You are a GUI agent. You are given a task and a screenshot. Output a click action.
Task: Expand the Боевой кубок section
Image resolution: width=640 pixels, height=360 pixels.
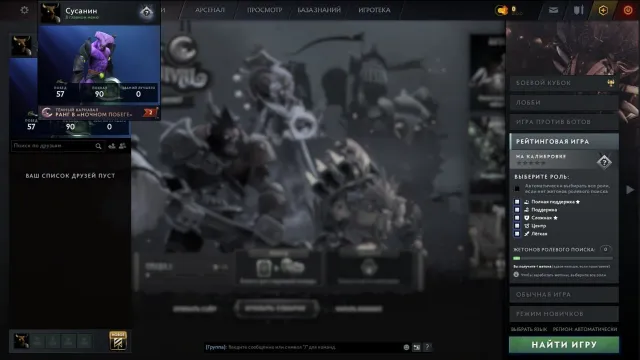click(564, 83)
